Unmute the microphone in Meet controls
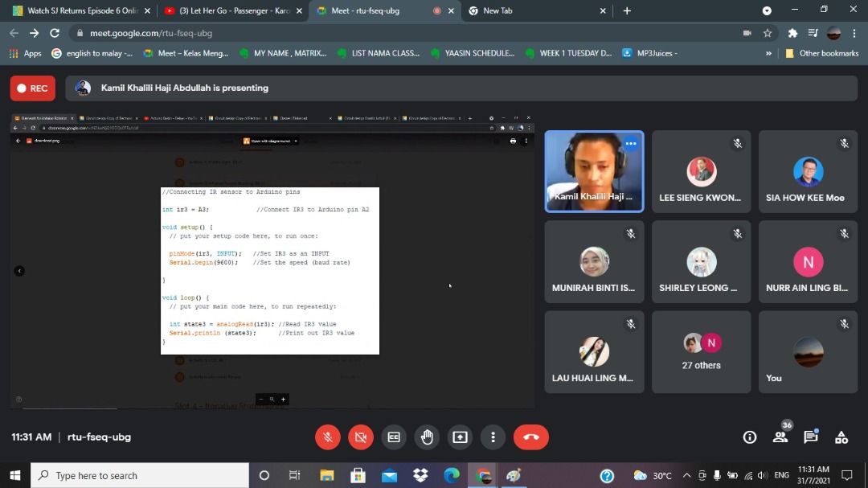Screen dimensions: 868x488 click(327, 437)
